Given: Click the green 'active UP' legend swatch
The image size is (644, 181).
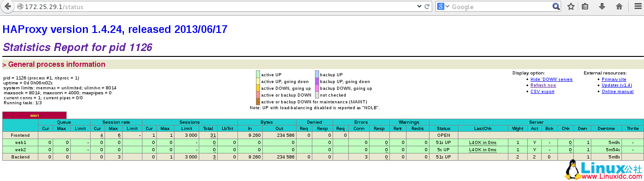Looking at the screenshot, I should pos(258,74).
